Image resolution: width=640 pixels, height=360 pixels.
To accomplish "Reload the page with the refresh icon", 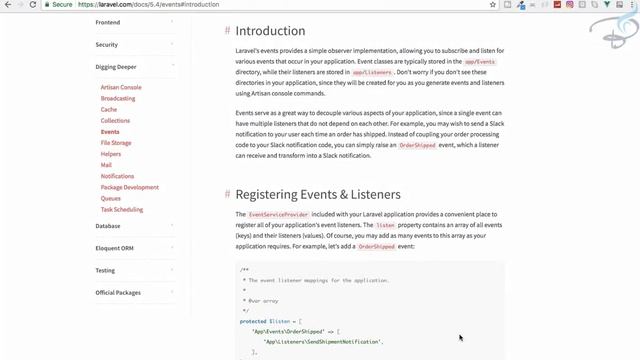I will [x=33, y=4].
